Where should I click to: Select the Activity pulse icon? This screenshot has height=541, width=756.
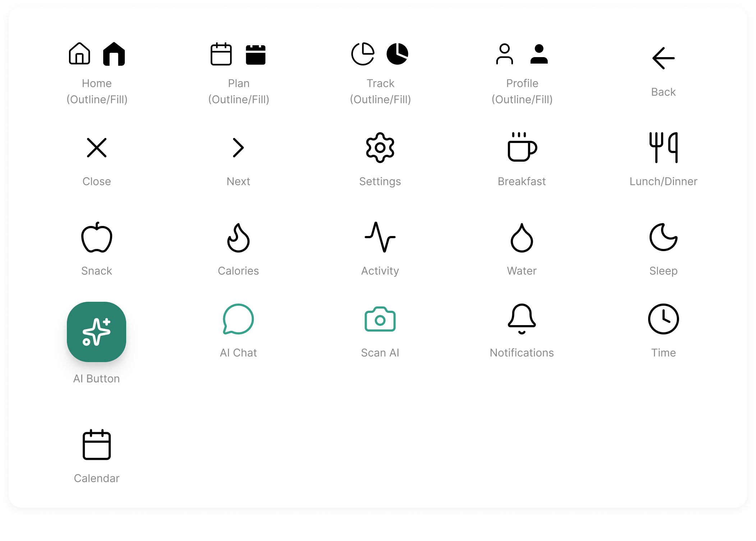point(380,237)
